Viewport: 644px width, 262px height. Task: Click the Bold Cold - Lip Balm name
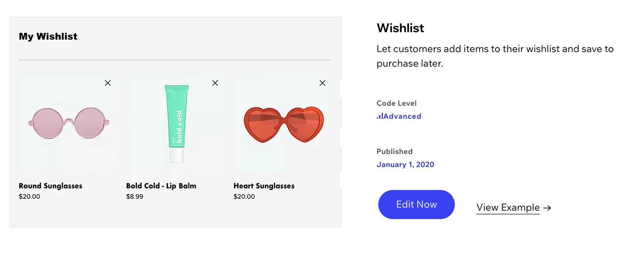pyautogui.click(x=161, y=186)
